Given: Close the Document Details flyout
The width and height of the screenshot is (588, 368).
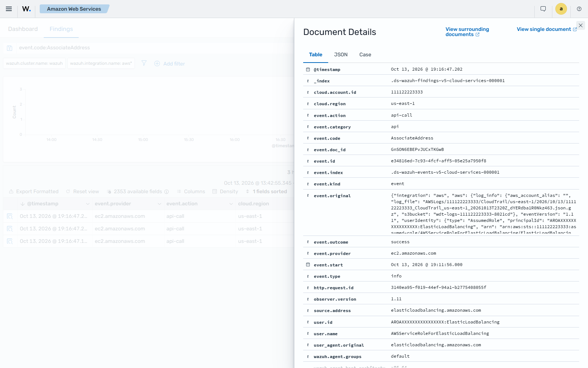Looking at the screenshot, I should (x=581, y=25).
